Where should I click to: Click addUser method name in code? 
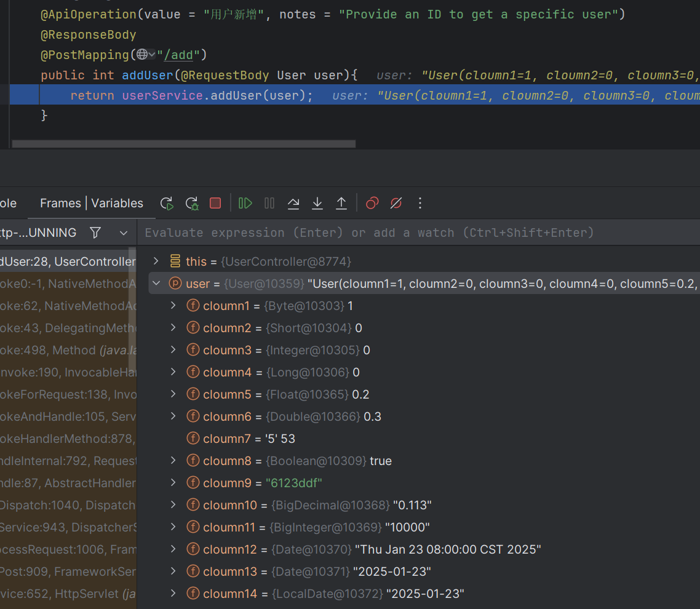(x=148, y=75)
